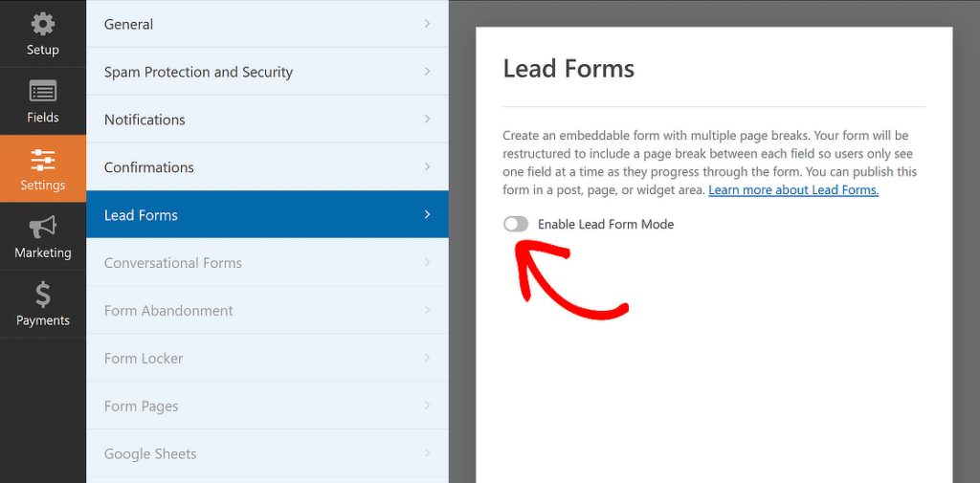Click chevron beside Spam Protection and Security
The height and width of the screenshot is (483, 980).
[427, 72]
